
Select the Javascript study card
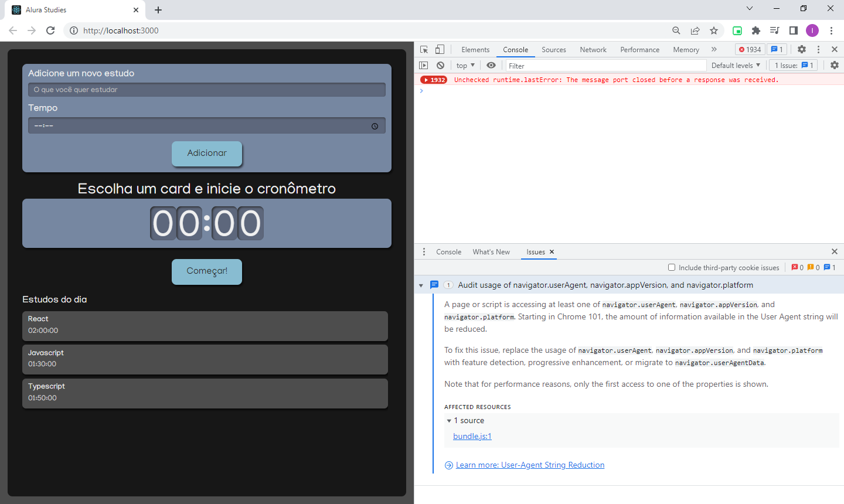[205, 359]
